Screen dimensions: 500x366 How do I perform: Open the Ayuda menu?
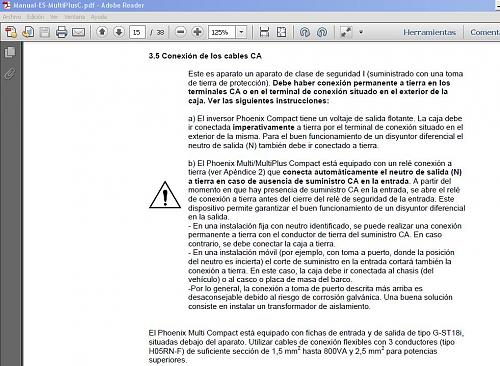99,17
